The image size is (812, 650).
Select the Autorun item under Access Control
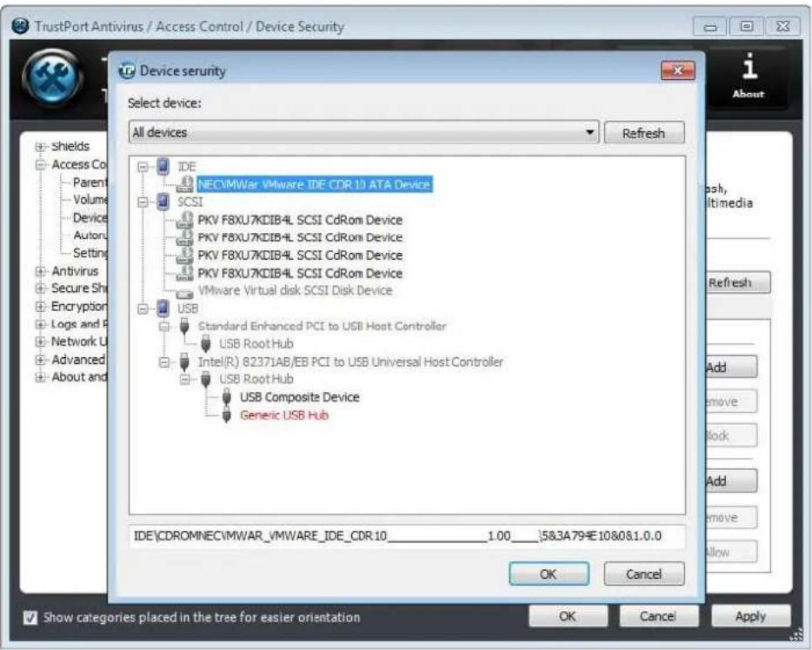pos(90,235)
